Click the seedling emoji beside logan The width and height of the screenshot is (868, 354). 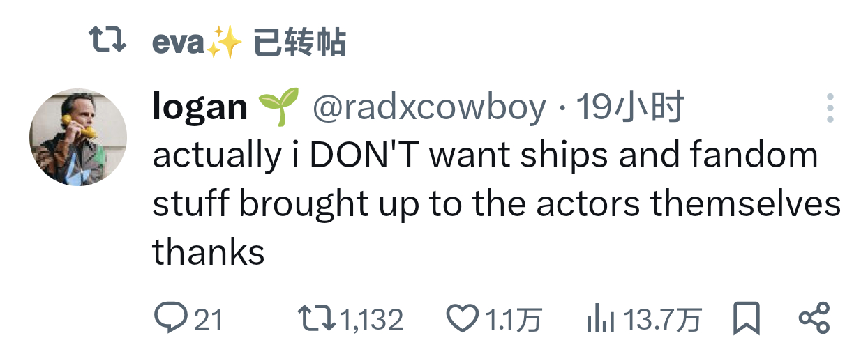tap(278, 107)
